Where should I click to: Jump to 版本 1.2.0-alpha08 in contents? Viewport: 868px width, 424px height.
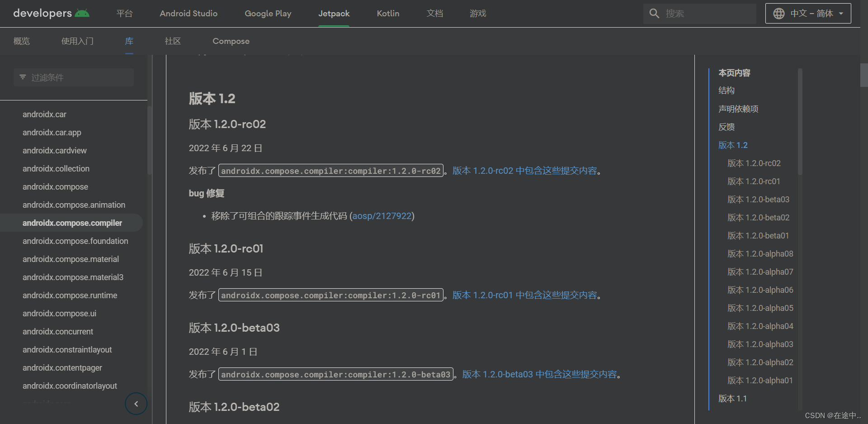(760, 253)
